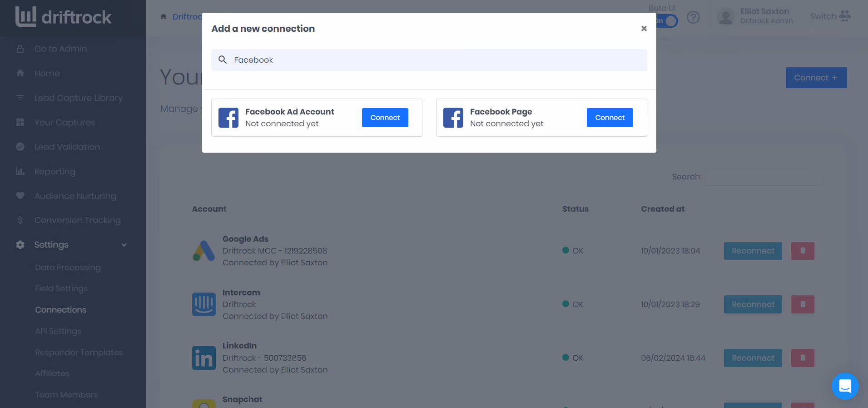Image resolution: width=868 pixels, height=408 pixels.
Task: Click the LinkedIn logo icon
Action: 204,358
